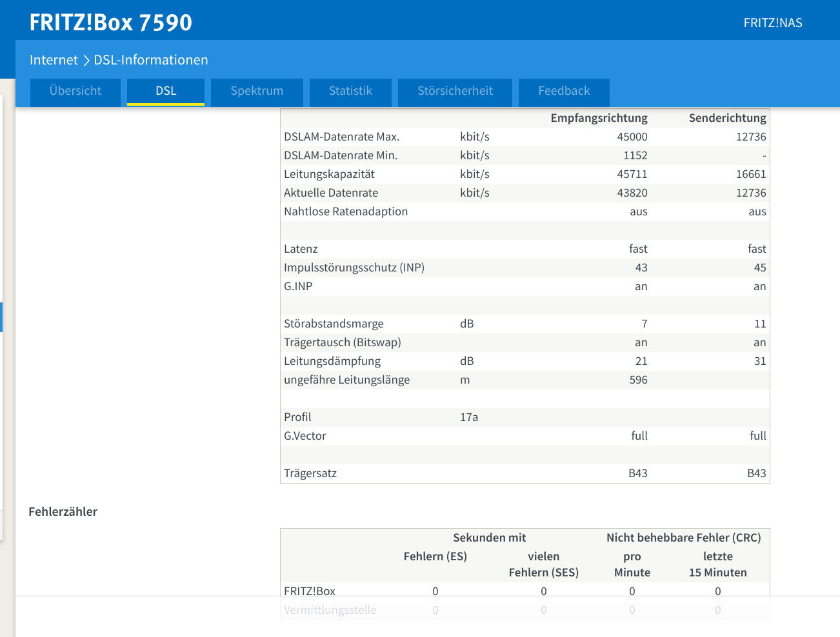840x637 pixels.
Task: Click the Latenz label
Action: click(x=301, y=249)
